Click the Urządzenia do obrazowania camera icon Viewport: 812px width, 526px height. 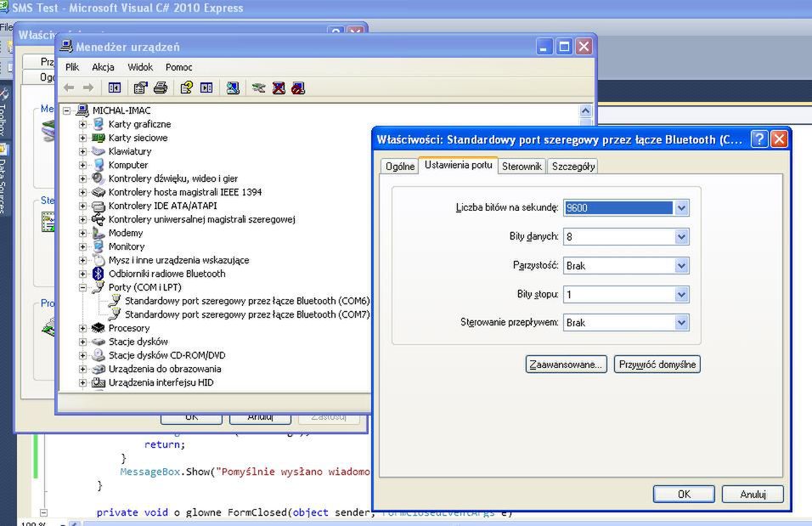pos(99,369)
